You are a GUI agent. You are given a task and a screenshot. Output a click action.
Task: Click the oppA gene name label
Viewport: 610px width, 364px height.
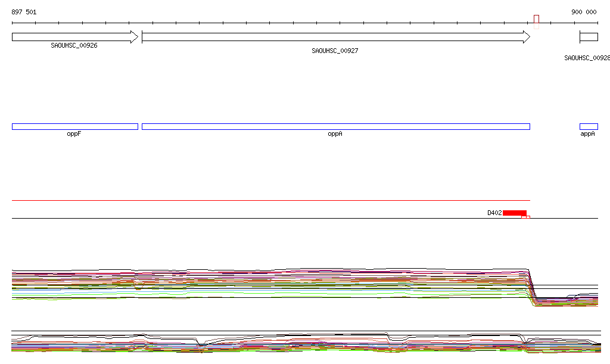point(335,134)
